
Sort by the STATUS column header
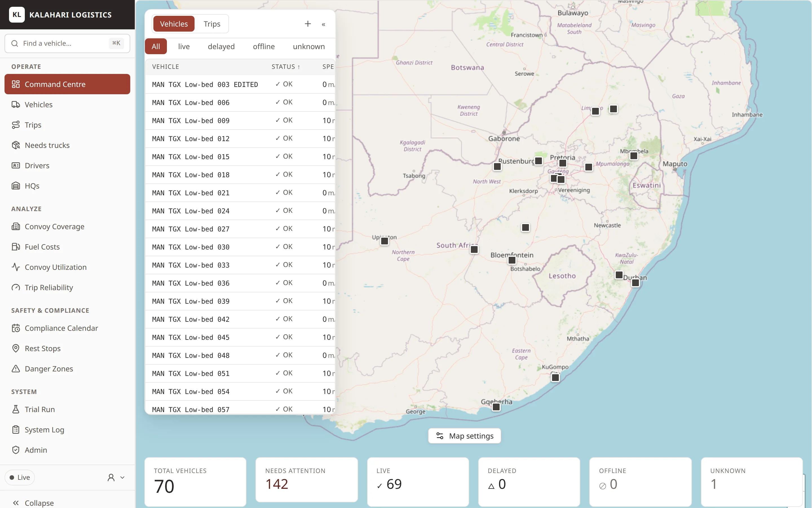pyautogui.click(x=286, y=67)
